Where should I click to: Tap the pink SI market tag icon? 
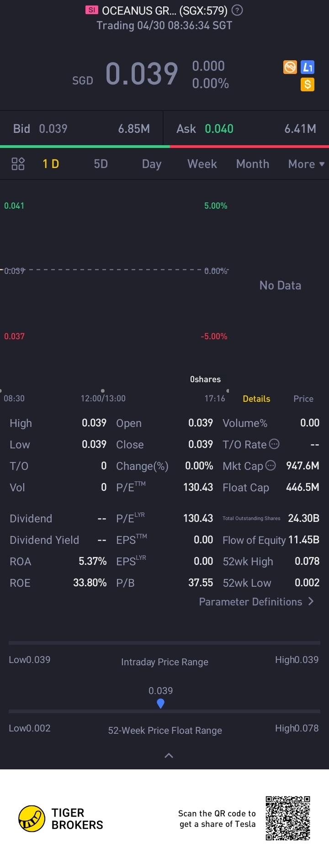(x=92, y=10)
